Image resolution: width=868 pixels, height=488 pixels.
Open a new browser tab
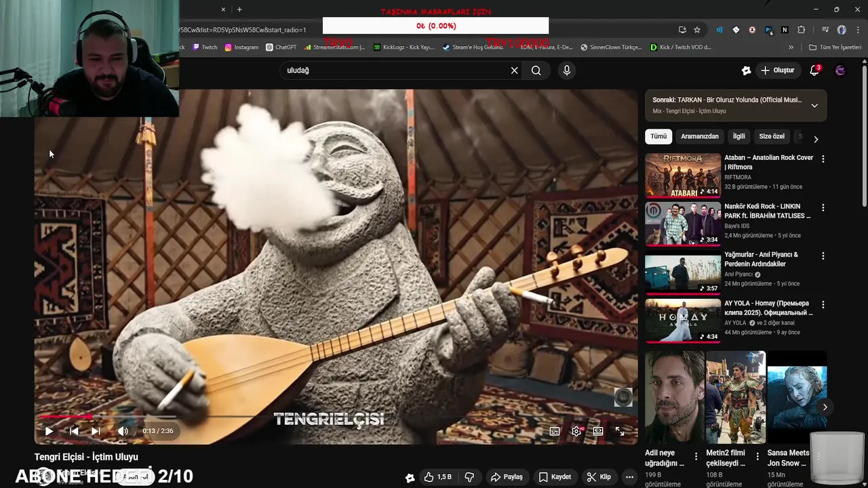[x=239, y=9]
